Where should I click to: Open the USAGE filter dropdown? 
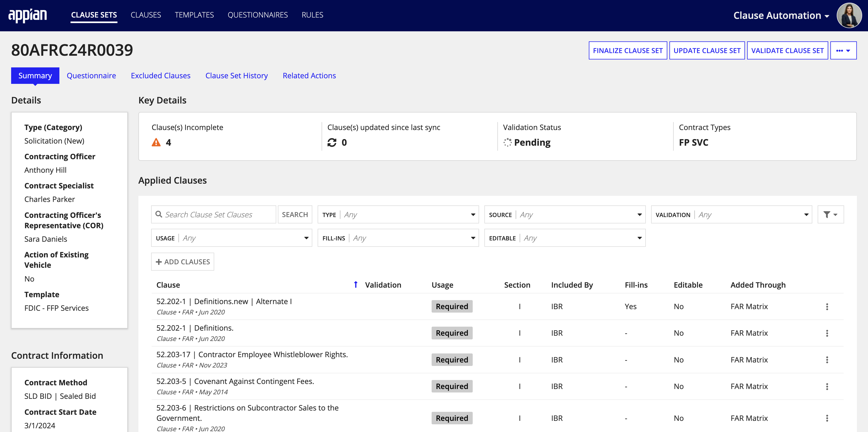click(231, 238)
